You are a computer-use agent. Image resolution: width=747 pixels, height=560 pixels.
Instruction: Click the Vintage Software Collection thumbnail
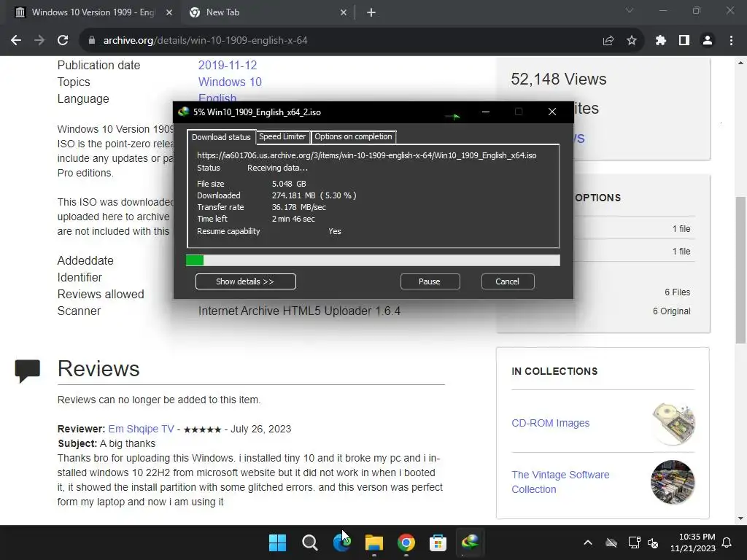(673, 482)
